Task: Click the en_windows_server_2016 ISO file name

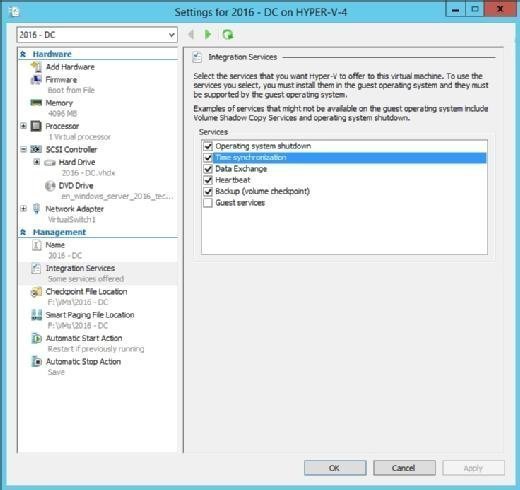Action: point(117,196)
